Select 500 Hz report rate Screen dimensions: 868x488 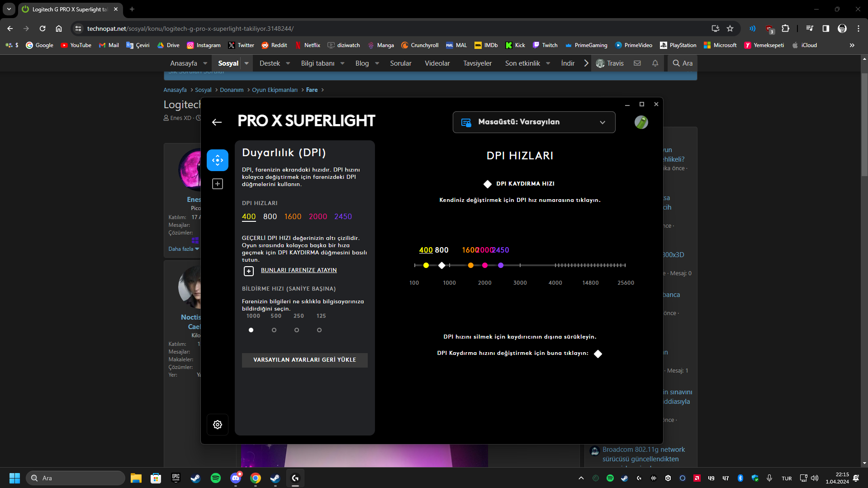click(274, 330)
